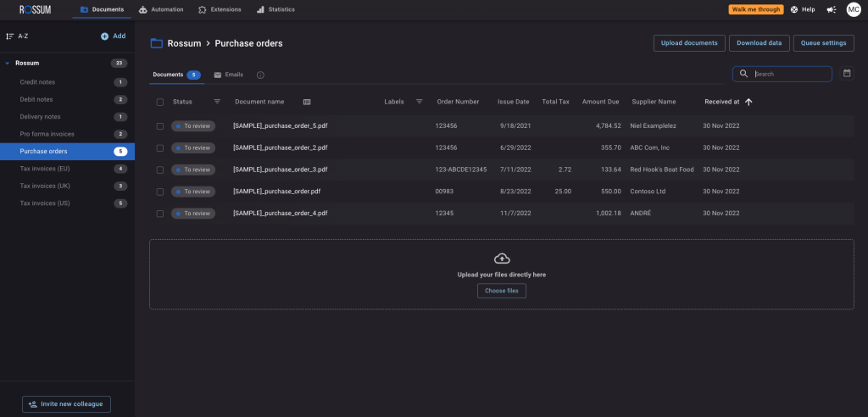Open [SAMPLE]_purchase_order_4.pdf

point(280,214)
